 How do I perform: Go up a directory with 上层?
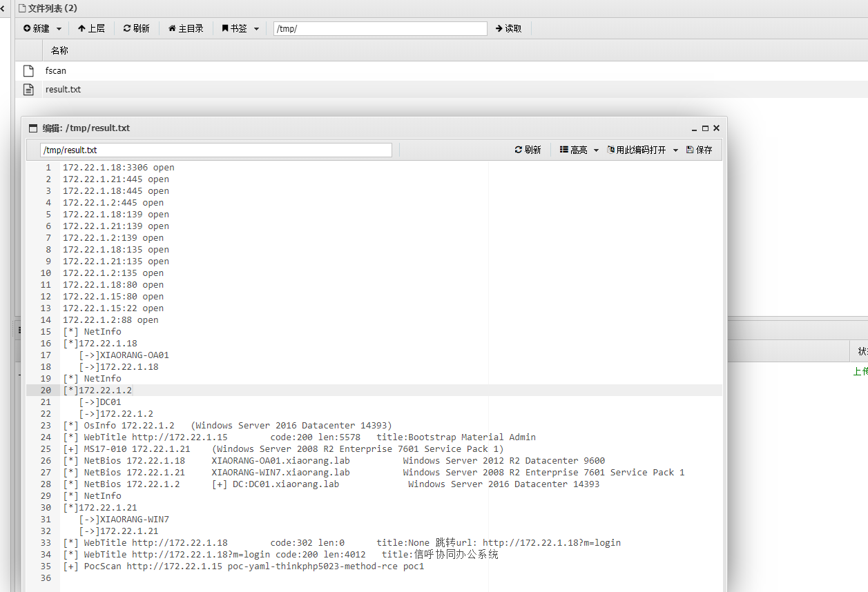coord(91,28)
